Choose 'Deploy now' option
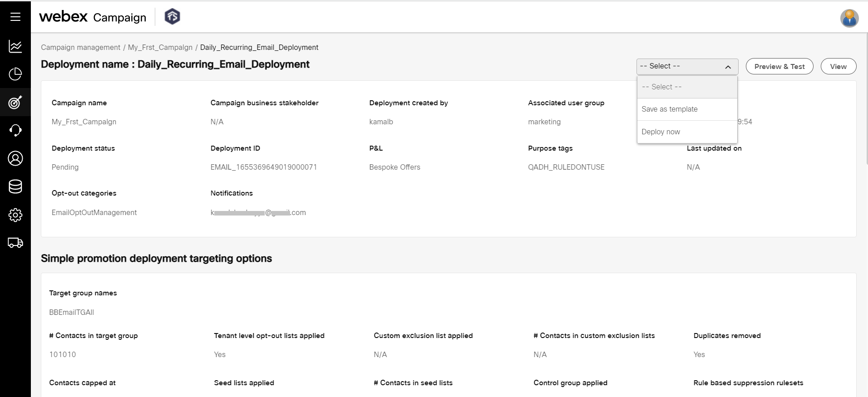This screenshot has width=868, height=397. tap(687, 132)
